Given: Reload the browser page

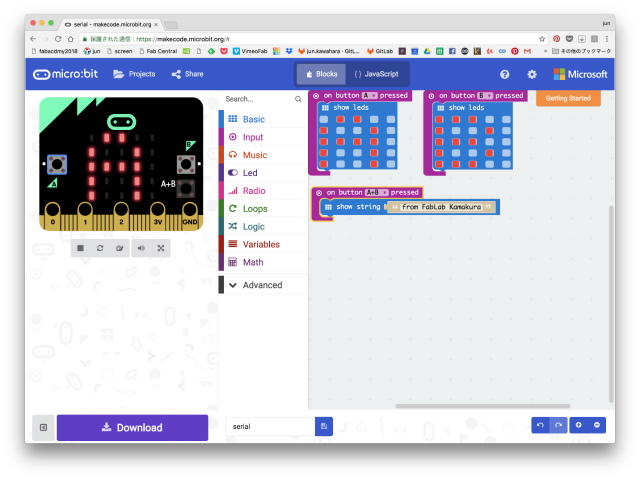Looking at the screenshot, I should point(58,39).
